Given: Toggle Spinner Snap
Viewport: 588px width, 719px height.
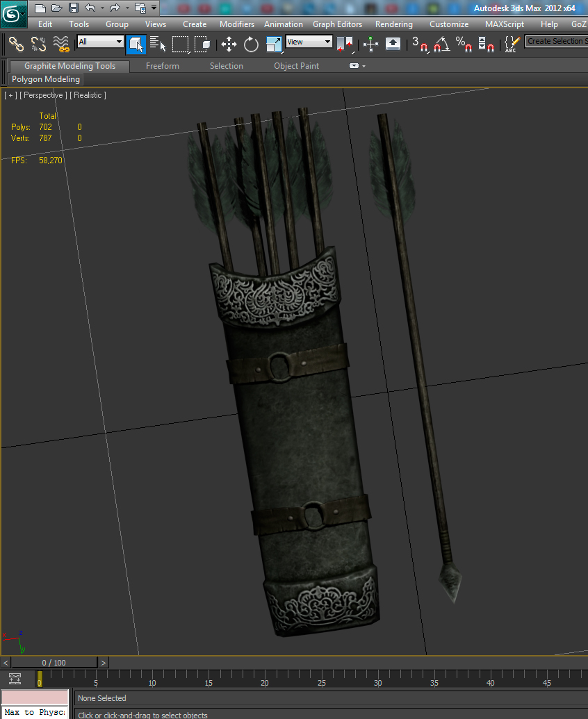Looking at the screenshot, I should 487,44.
